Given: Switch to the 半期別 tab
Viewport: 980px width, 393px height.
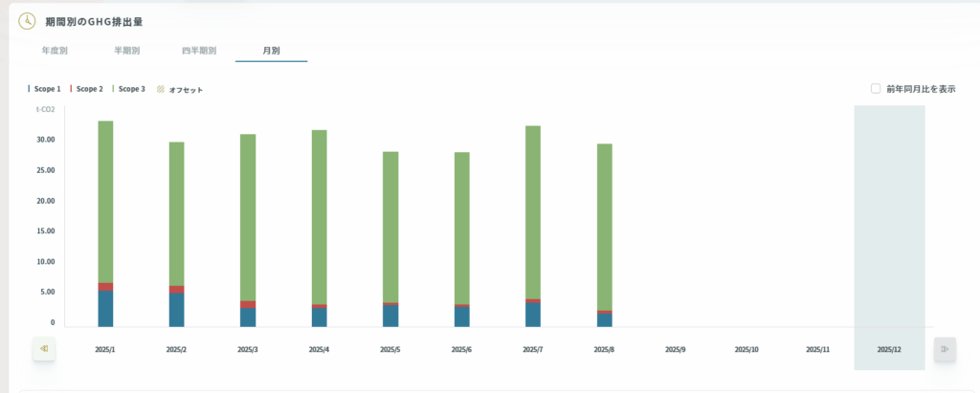Looking at the screenshot, I should tap(127, 50).
